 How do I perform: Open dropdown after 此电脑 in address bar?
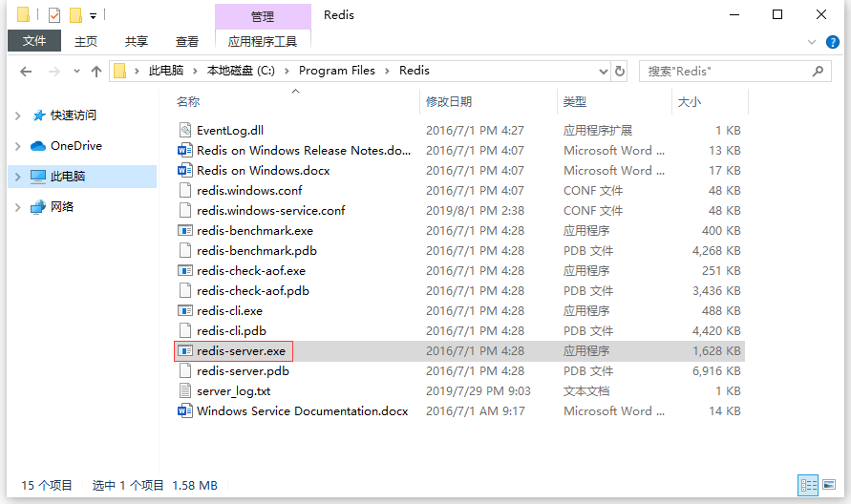click(195, 71)
